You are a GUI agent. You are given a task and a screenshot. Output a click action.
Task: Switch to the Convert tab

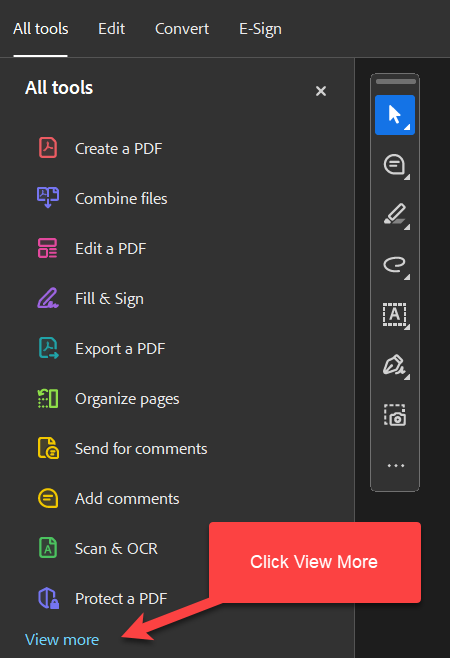click(x=182, y=29)
